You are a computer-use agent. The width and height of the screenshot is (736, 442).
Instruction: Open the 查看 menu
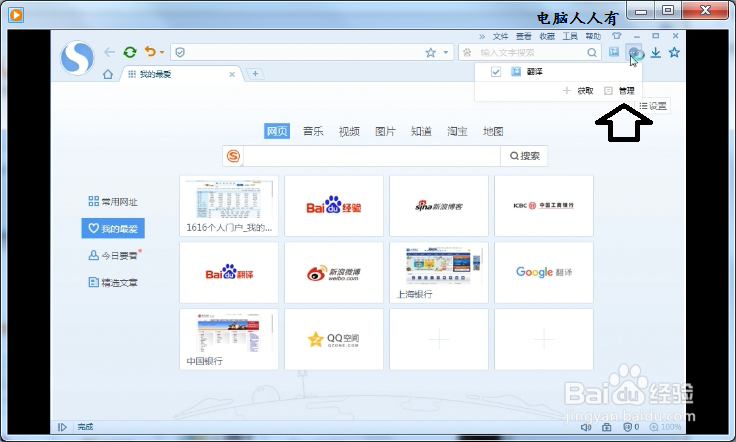(523, 36)
